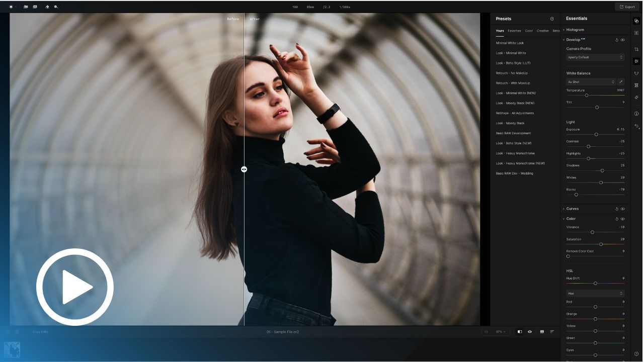This screenshot has height=362, width=644.
Task: Apply the Minimal White Look preset
Action: (x=510, y=43)
